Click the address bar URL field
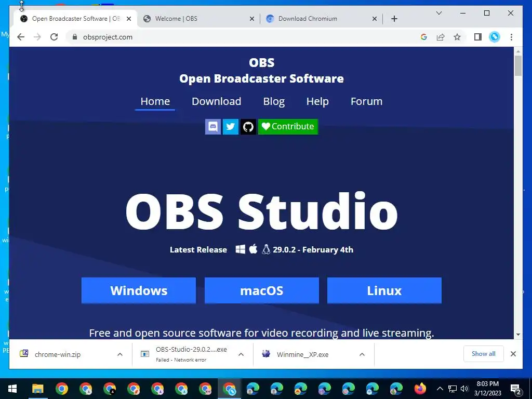The width and height of the screenshot is (532, 399). pyautogui.click(x=244, y=37)
